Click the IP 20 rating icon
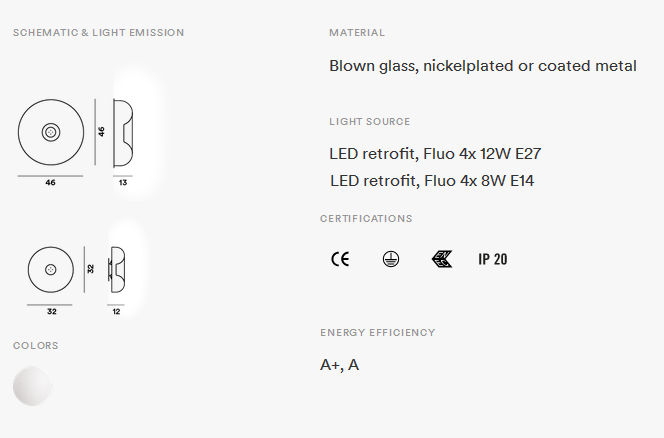The image size is (664, 438). click(x=492, y=259)
